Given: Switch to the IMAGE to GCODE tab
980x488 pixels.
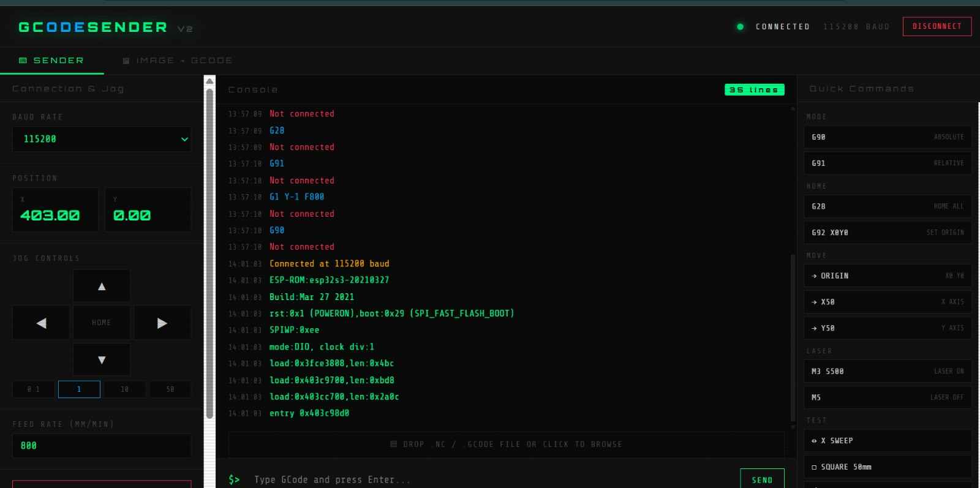Looking at the screenshot, I should [177, 61].
